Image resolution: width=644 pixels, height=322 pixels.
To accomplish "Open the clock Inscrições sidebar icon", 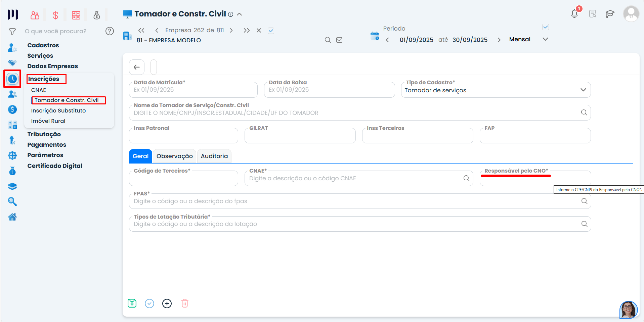I will tap(12, 79).
